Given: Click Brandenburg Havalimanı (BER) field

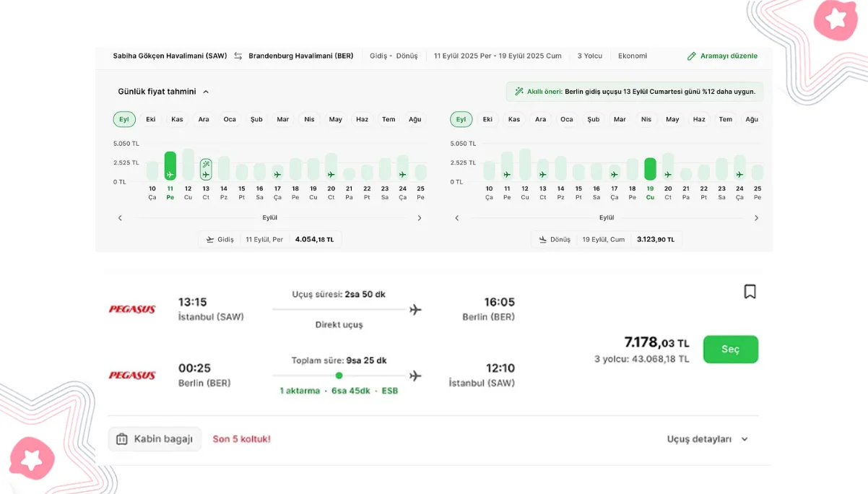Looking at the screenshot, I should tap(301, 56).
